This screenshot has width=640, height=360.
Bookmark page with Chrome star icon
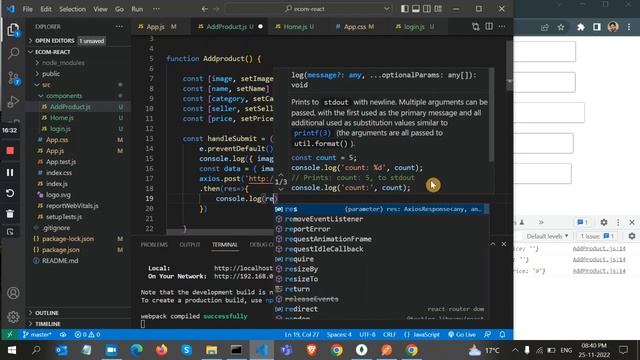coord(561,27)
